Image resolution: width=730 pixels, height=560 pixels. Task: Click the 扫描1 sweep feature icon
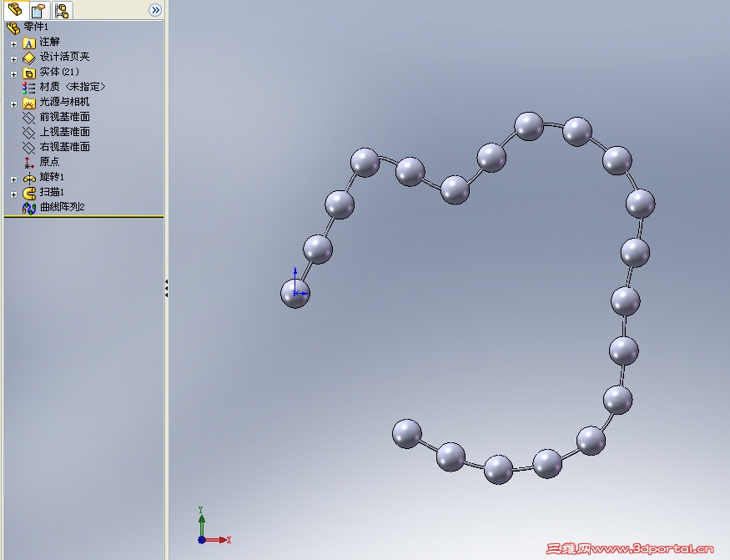tap(29, 193)
